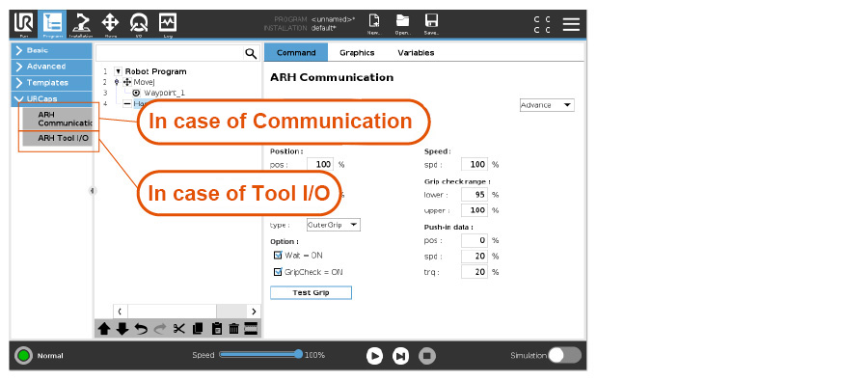The image size is (868, 381).
Task: Open the Program screen icon
Action: click(54, 24)
